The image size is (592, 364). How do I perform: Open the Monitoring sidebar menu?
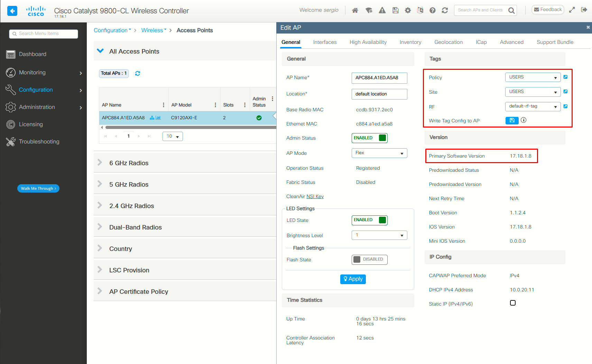tap(44, 73)
